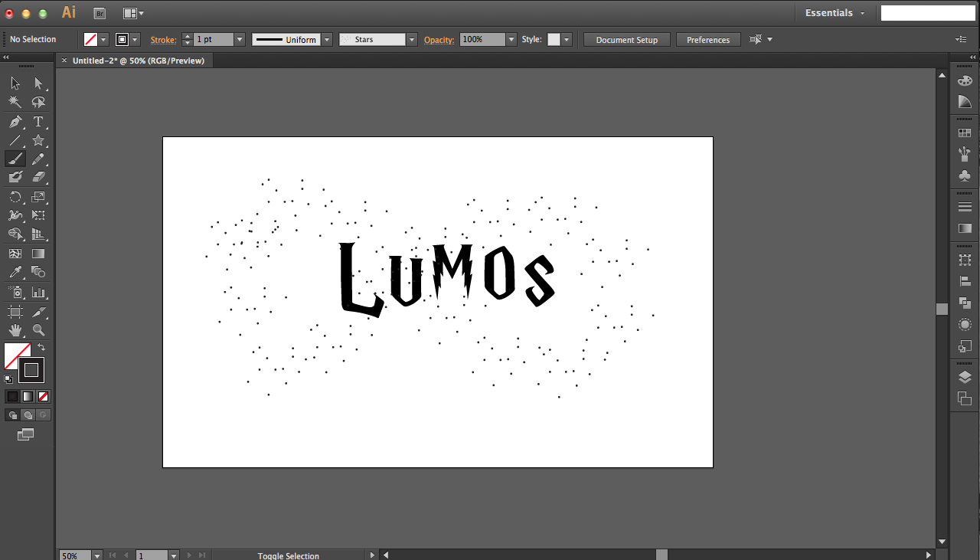Open Adobe Bridge with the Br button

100,13
